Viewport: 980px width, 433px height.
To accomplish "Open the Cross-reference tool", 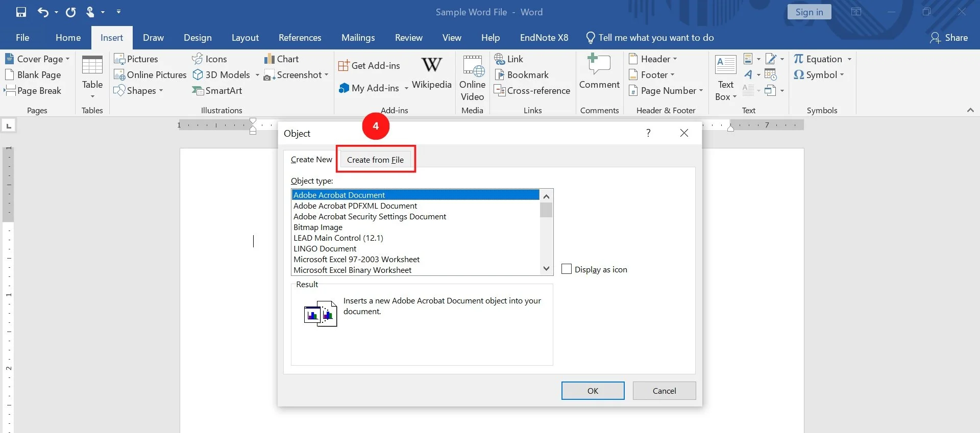I will coord(532,91).
